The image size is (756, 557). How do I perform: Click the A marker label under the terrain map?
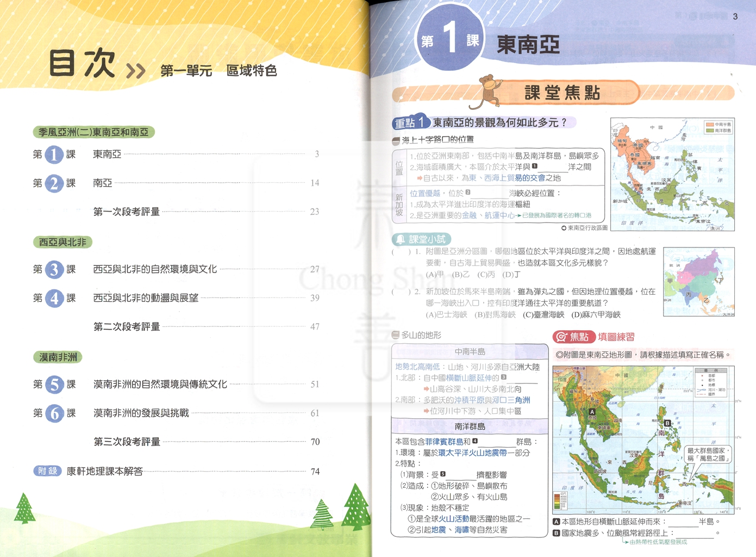click(x=557, y=522)
